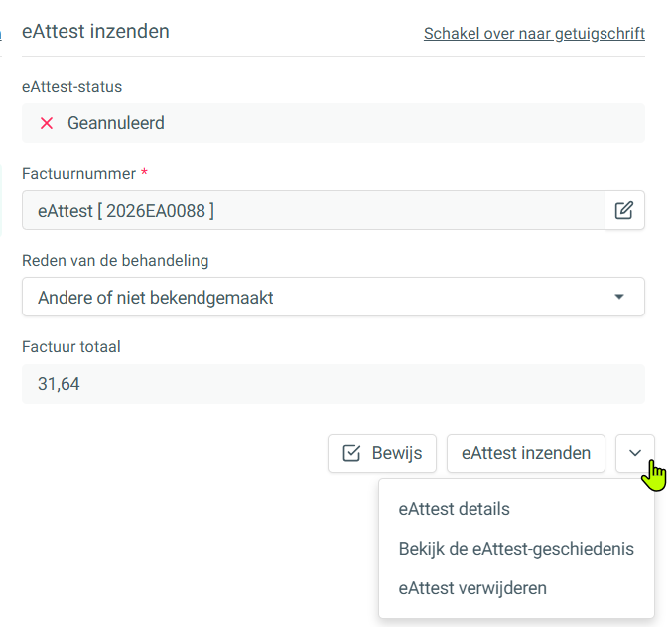Select eAttest verwijderen in the dropdown menu
The image size is (672, 627).
(x=472, y=588)
